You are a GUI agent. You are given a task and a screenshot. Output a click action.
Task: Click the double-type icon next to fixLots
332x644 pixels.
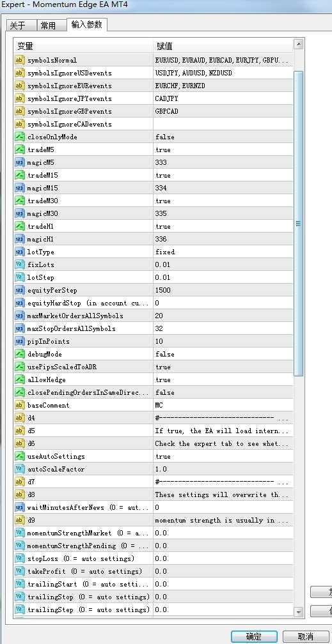(20, 264)
